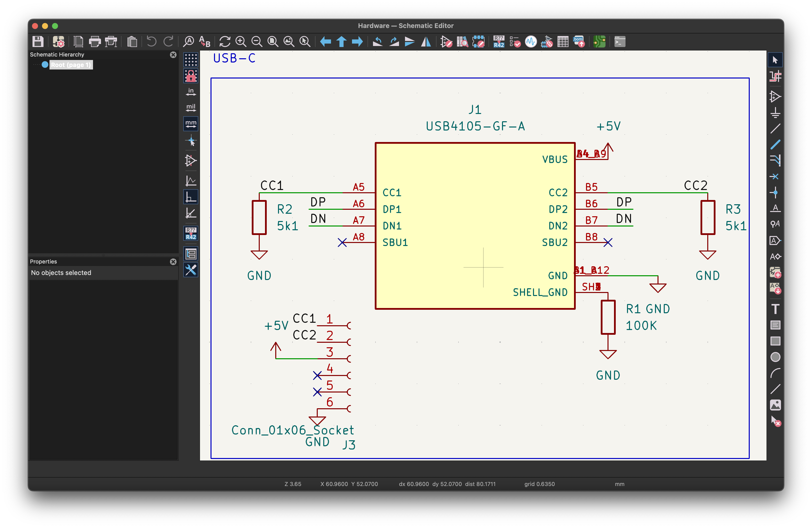Open the Symbol Library Browser

pos(462,41)
